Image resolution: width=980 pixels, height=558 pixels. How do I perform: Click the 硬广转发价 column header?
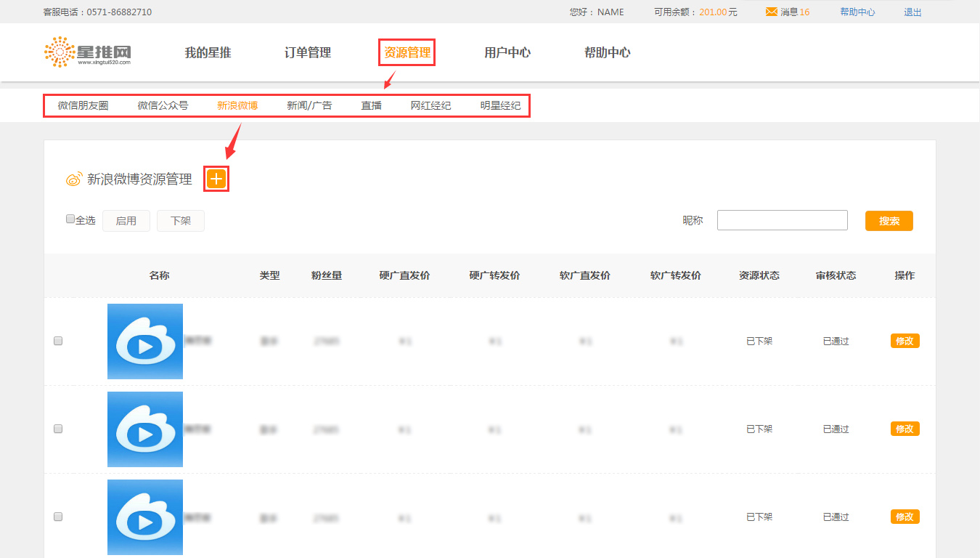pos(494,275)
